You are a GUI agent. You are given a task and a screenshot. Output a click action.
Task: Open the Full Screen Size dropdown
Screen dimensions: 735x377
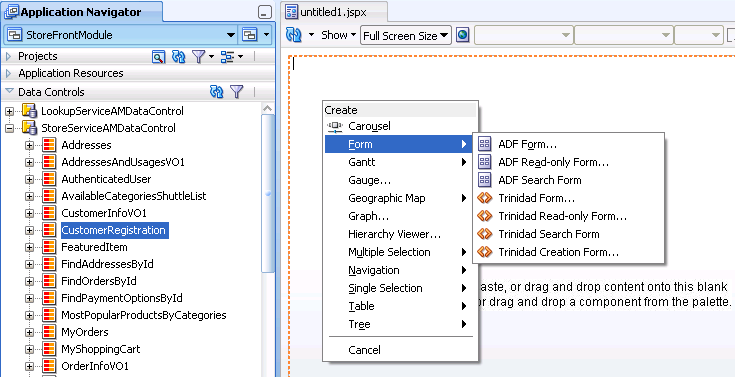click(x=405, y=36)
